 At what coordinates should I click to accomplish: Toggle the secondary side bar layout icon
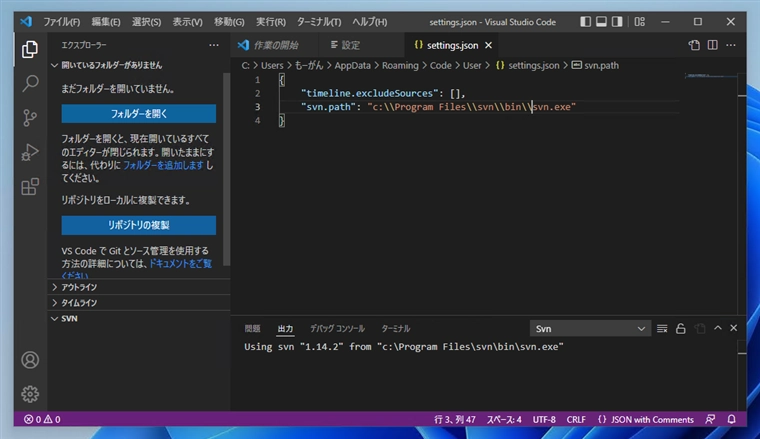[x=617, y=21]
